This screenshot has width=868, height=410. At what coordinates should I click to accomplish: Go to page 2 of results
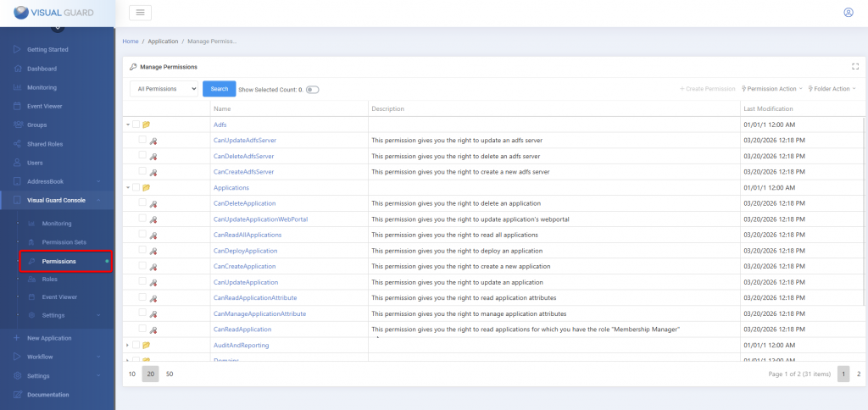859,374
